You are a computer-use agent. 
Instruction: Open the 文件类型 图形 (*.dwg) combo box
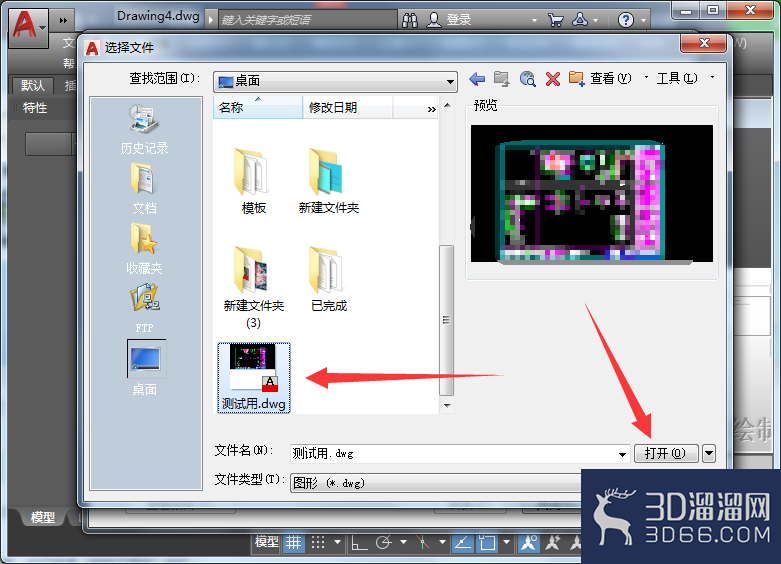(x=436, y=483)
